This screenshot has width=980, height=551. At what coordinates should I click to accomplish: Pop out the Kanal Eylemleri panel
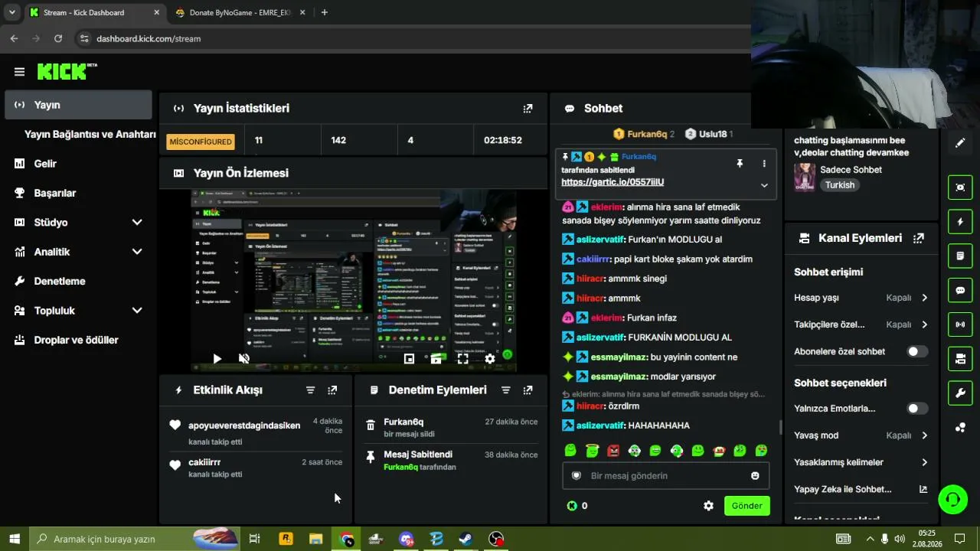[919, 238]
